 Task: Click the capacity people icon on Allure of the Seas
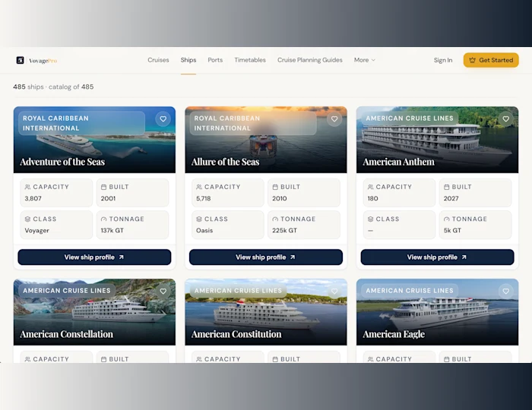coord(199,187)
